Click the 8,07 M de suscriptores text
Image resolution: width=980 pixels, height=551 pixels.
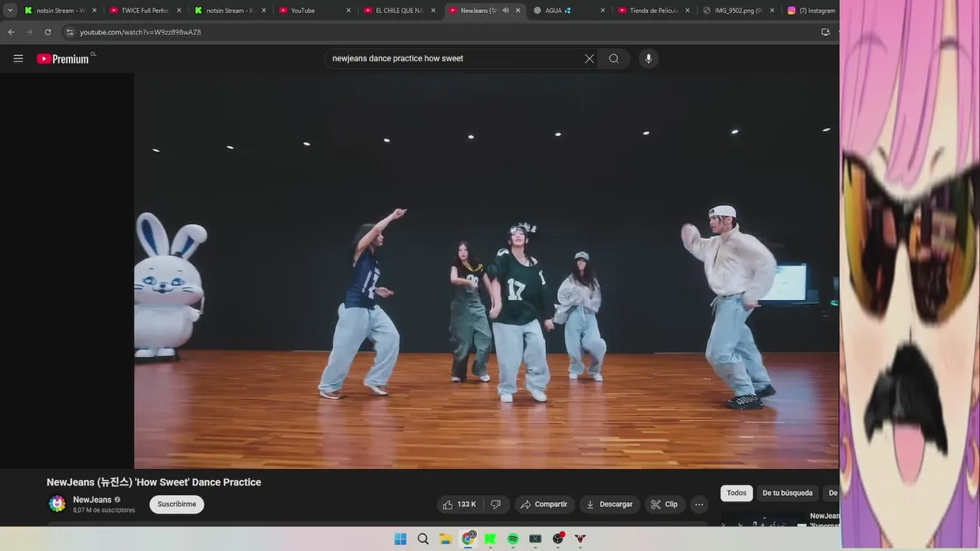coord(104,510)
